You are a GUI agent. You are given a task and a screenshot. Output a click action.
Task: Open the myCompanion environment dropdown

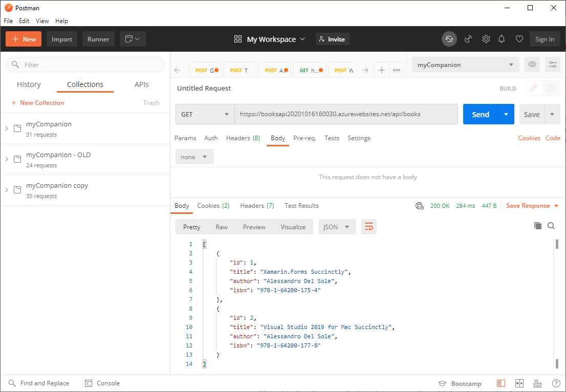coord(465,64)
